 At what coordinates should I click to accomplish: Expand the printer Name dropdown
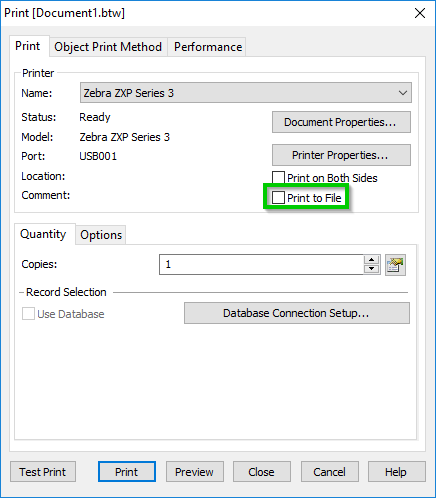pos(246,93)
